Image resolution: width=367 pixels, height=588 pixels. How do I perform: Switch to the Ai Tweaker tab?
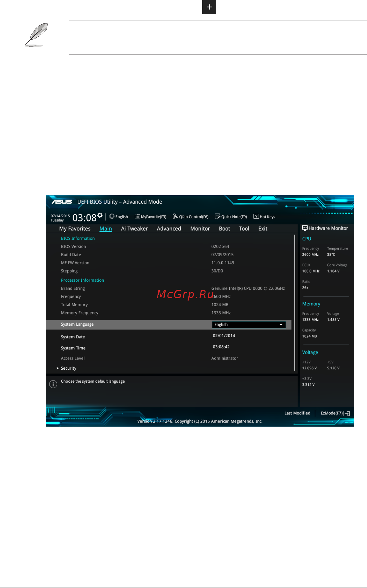pos(134,228)
